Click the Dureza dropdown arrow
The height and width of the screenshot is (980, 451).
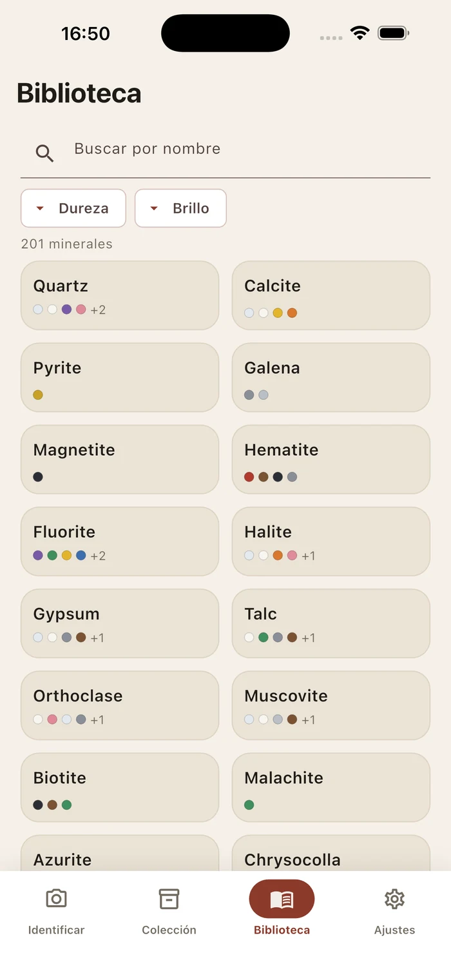40,208
